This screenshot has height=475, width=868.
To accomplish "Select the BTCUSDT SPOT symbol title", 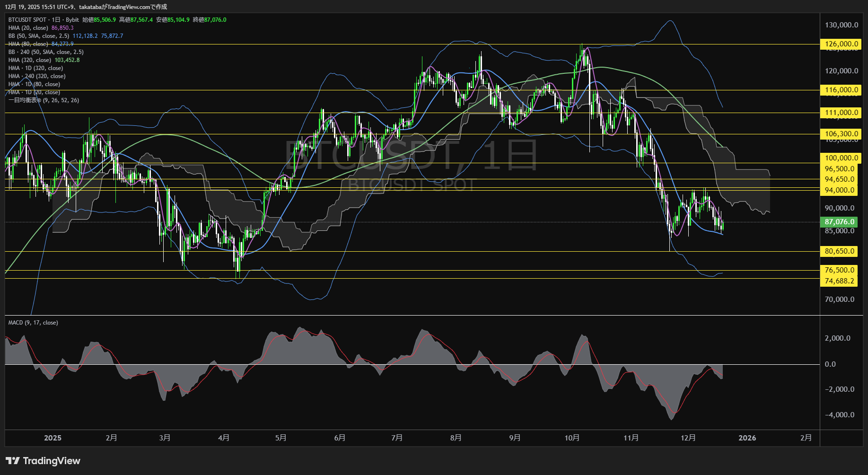I will [x=27, y=20].
